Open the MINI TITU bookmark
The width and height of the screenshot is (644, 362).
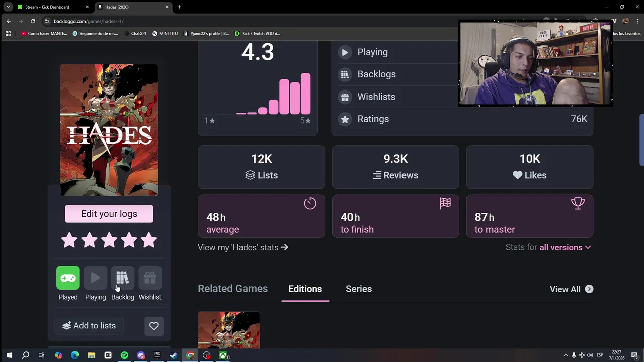click(x=165, y=34)
